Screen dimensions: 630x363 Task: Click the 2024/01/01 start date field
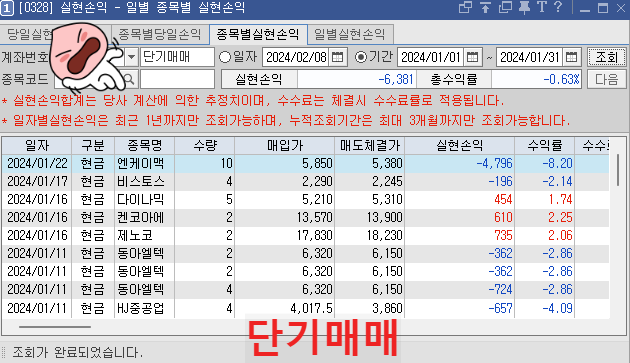point(431,57)
